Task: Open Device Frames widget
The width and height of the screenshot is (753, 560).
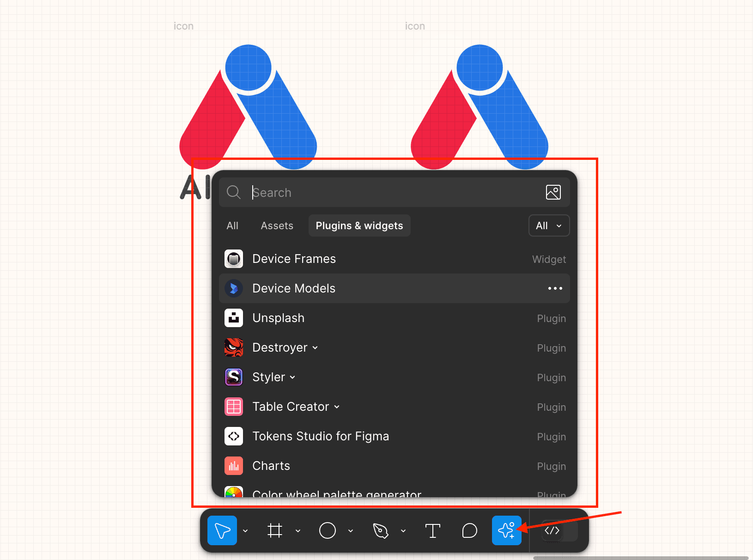Action: [395, 259]
